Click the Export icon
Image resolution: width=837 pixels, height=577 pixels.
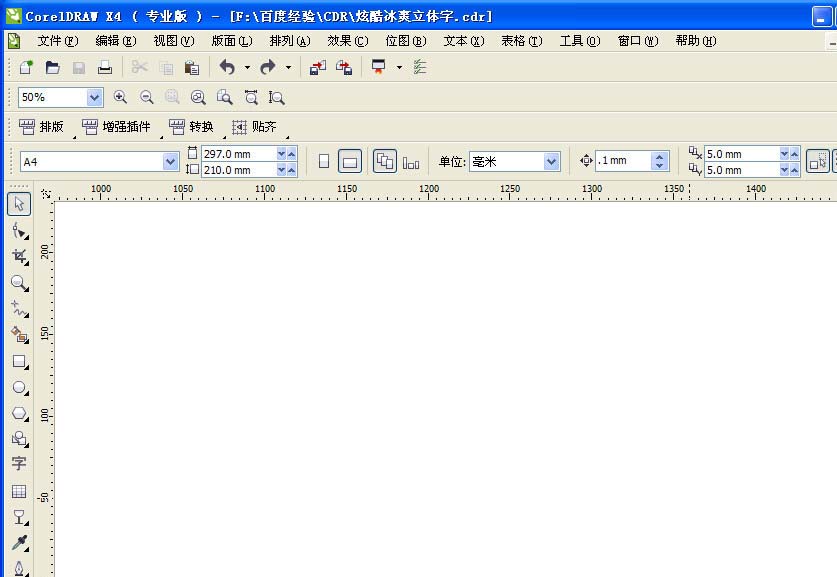pos(344,67)
